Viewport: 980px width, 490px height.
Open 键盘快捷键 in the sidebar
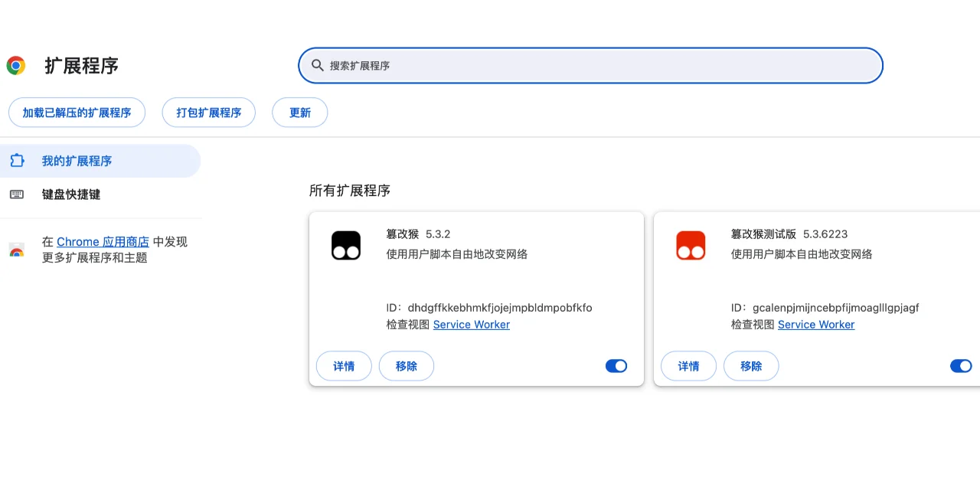100,194
